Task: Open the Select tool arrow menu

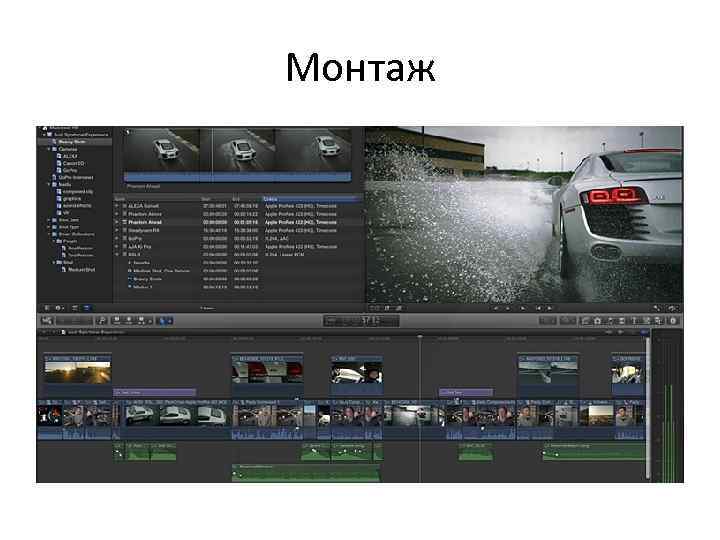Action: click(165, 321)
